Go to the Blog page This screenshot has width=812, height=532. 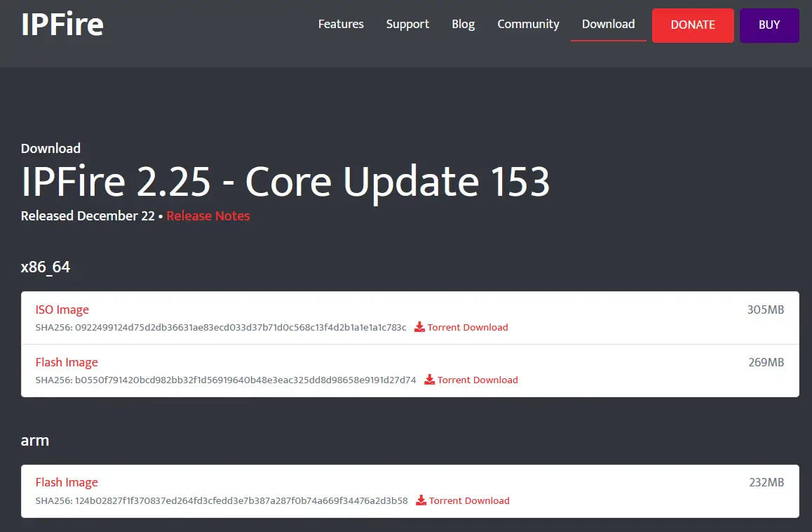click(x=463, y=25)
